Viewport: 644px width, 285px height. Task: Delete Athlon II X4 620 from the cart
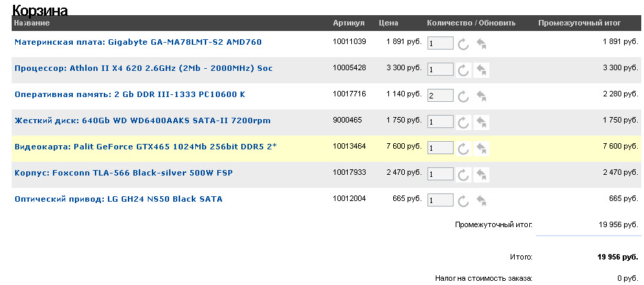(481, 70)
